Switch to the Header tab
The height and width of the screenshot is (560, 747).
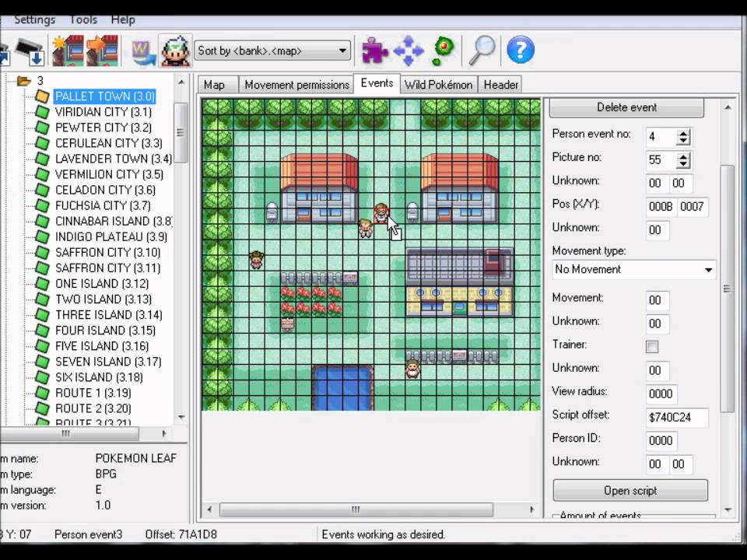500,85
